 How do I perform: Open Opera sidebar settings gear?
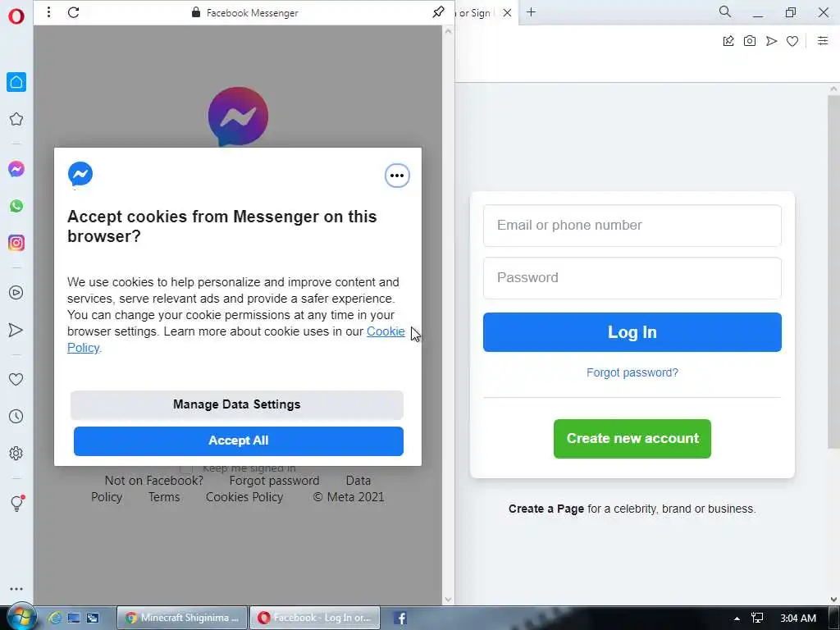coord(16,453)
